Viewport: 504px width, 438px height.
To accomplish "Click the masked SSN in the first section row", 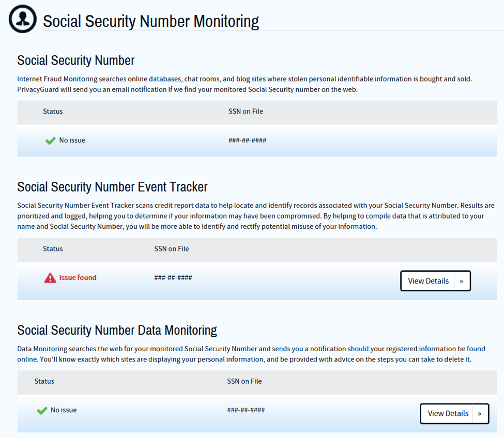I will coord(247,140).
